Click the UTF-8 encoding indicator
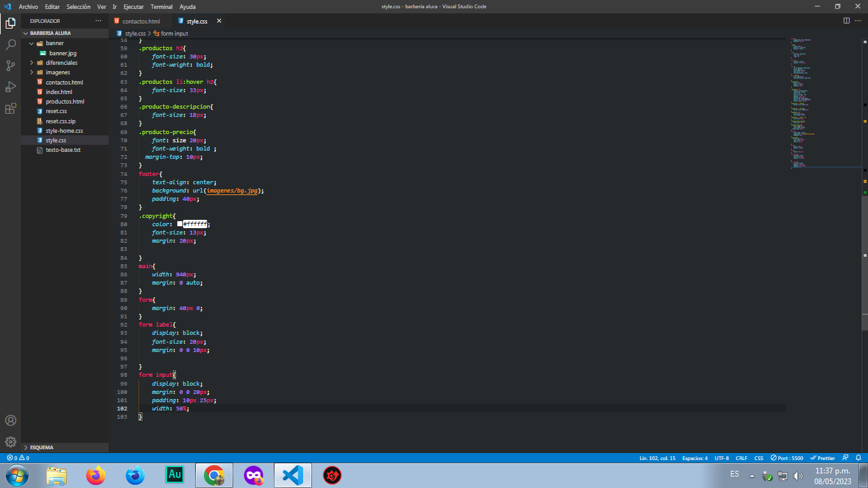 722,457
